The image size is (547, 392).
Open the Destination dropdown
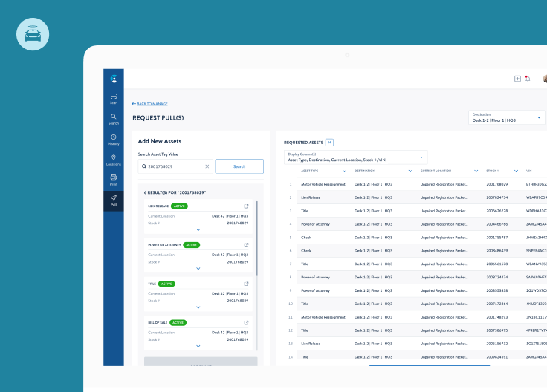point(506,117)
